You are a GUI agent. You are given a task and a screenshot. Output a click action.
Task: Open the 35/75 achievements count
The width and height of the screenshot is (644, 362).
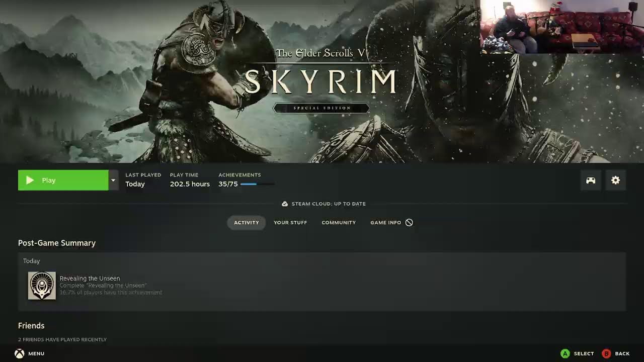(228, 184)
